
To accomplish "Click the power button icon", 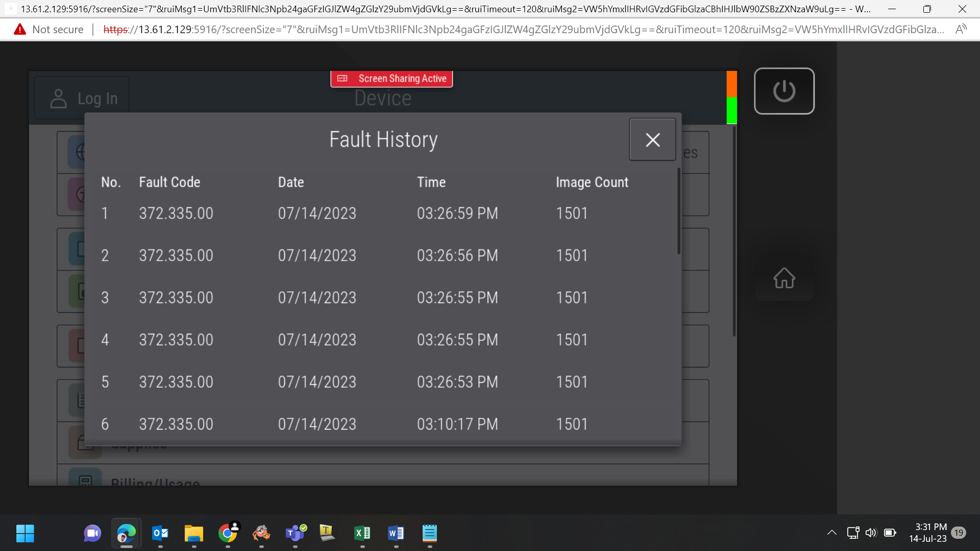I will (784, 91).
